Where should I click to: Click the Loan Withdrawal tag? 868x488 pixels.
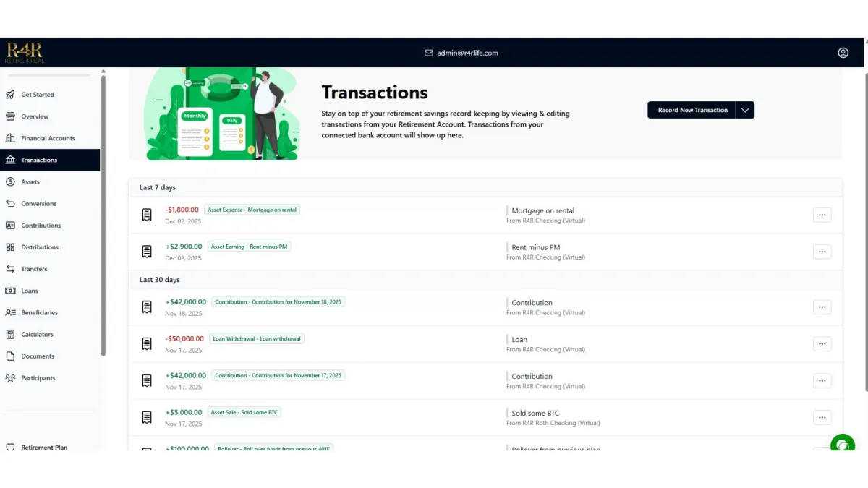[257, 338]
